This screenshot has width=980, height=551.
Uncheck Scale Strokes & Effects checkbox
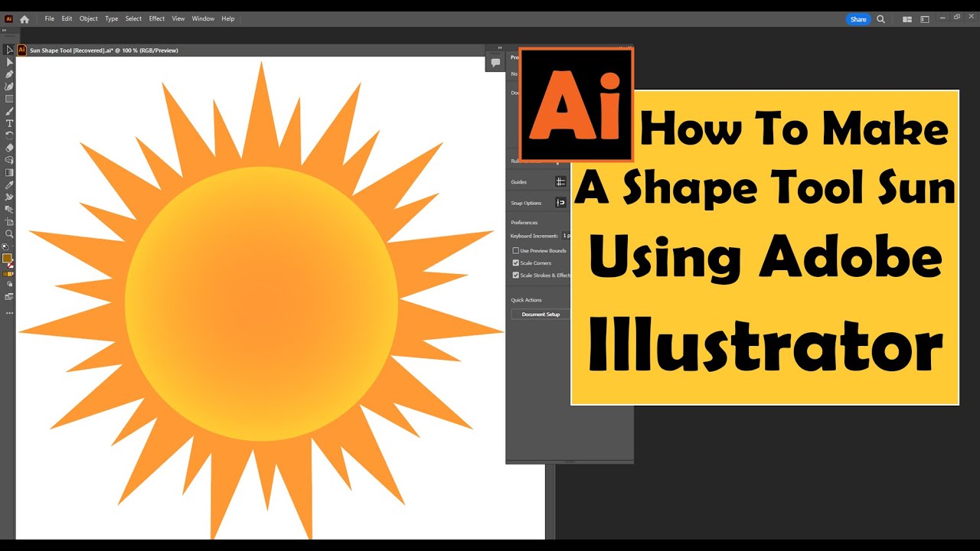click(x=515, y=275)
